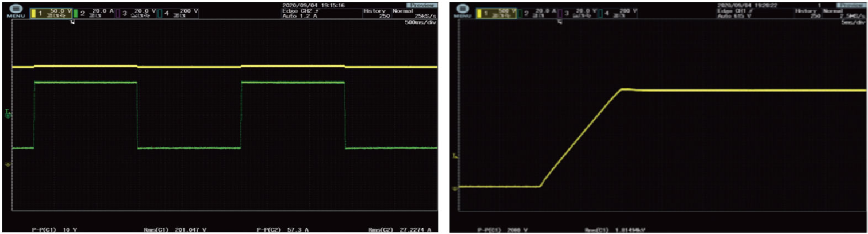Toggle channel 4 (200 V) on left scope
The image size is (868, 234).
pos(180,13)
